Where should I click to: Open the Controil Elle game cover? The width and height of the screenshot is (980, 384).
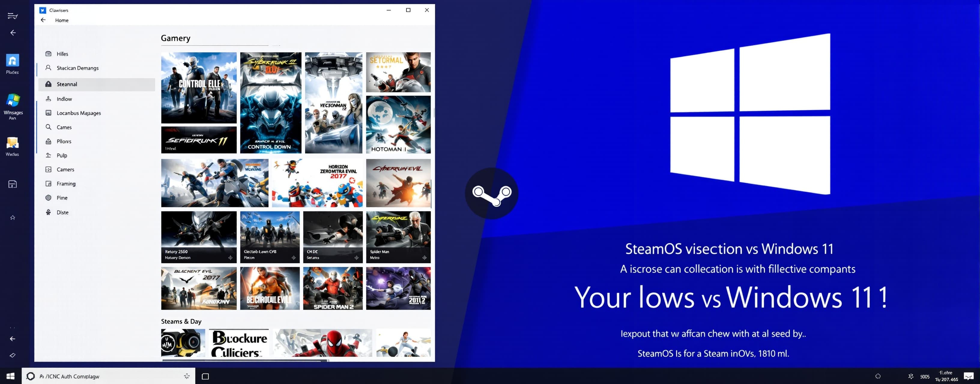pyautogui.click(x=199, y=88)
